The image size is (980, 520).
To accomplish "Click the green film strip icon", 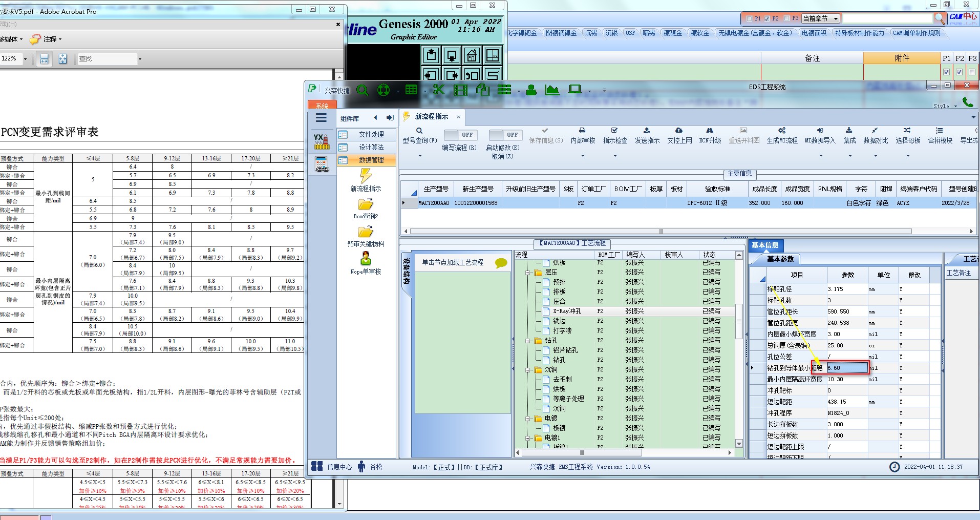I will [460, 90].
